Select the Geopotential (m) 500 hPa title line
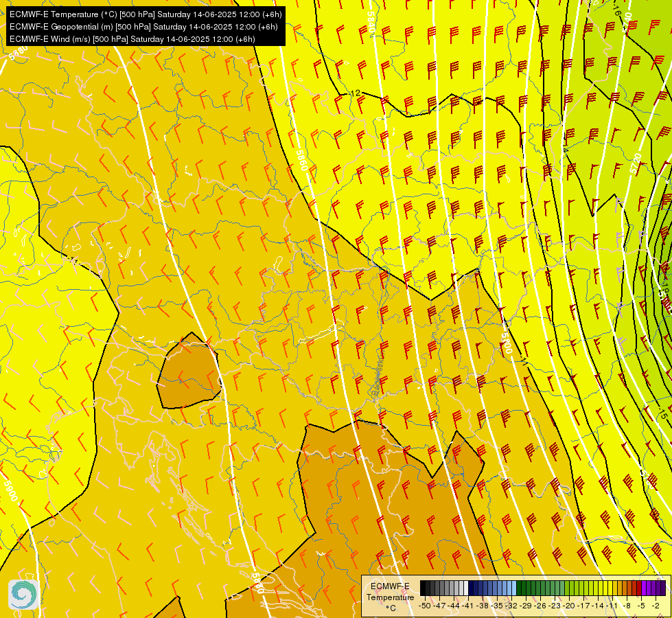Image resolution: width=672 pixels, height=618 pixels. [143, 27]
